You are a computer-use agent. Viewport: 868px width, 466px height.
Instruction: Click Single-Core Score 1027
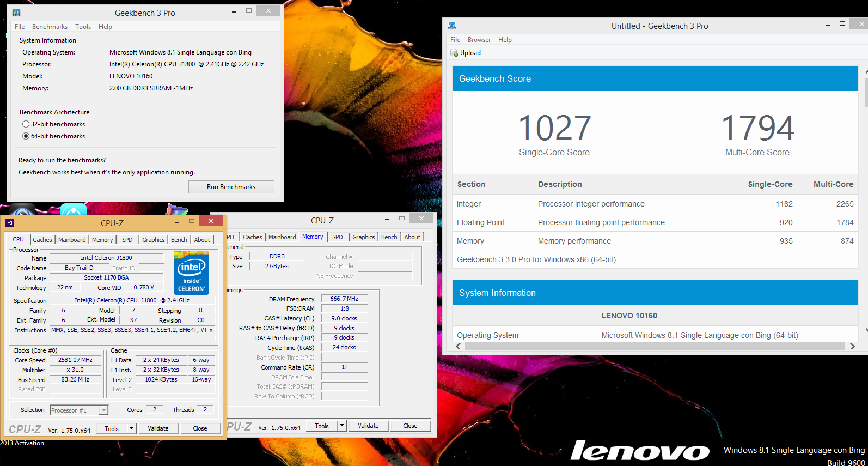[554, 128]
